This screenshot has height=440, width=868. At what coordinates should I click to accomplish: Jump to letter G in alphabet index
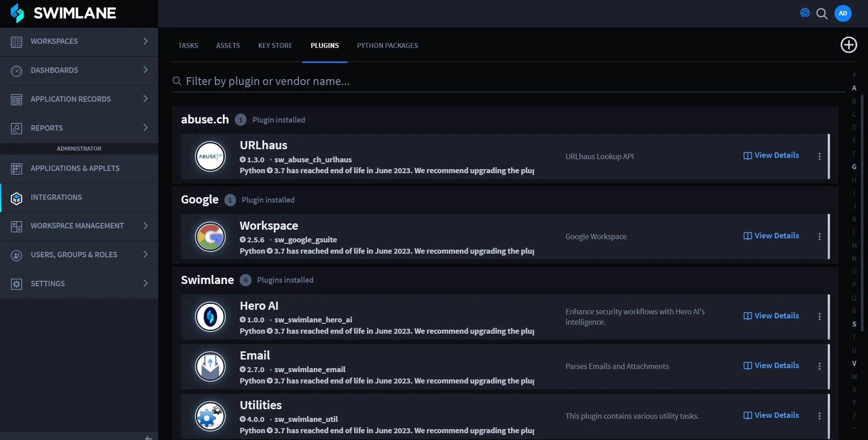(854, 167)
